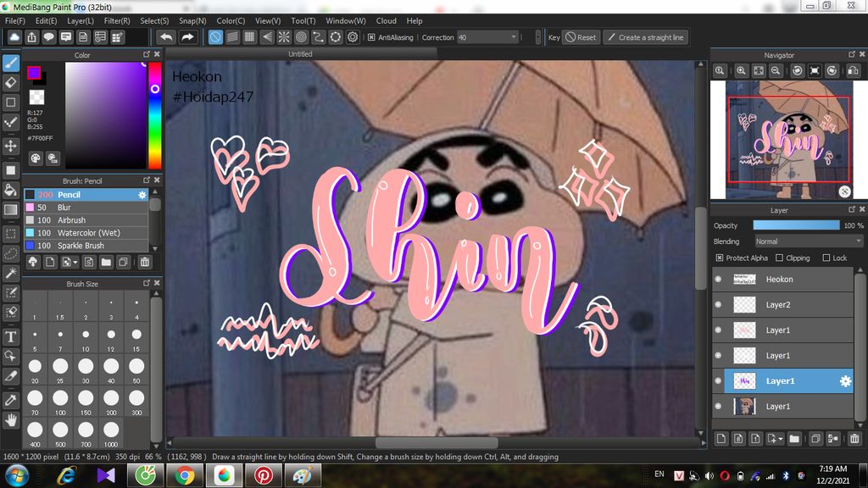
Task: Toggle the AntiAliasing checkbox
Action: [x=371, y=37]
